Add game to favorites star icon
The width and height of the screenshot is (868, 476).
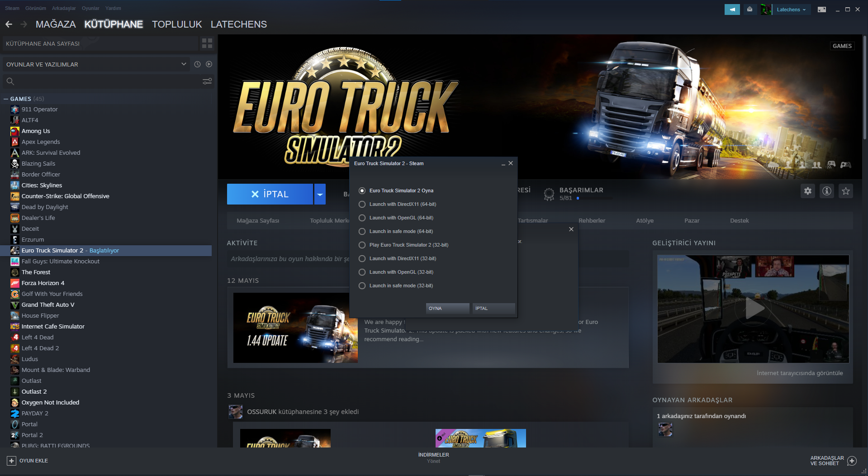click(846, 191)
